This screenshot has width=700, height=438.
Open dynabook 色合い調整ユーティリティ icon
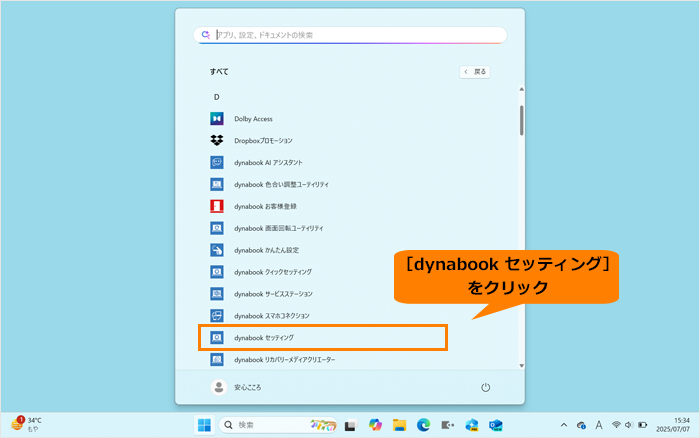[217, 184]
